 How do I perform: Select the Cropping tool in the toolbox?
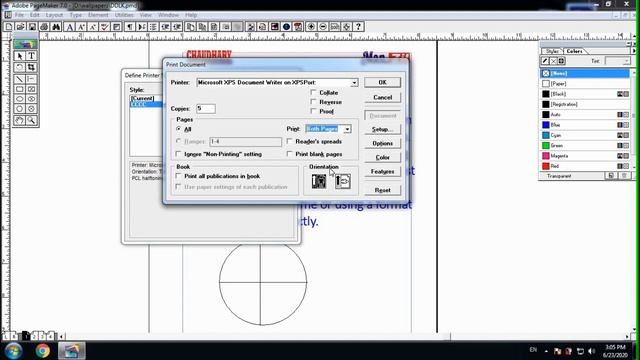pos(31,67)
